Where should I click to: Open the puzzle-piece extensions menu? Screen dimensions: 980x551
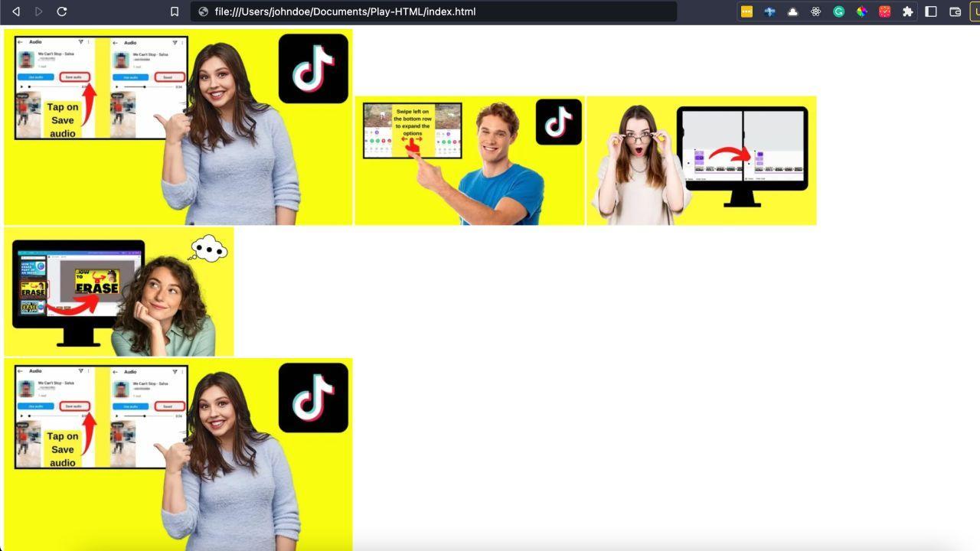point(907,11)
